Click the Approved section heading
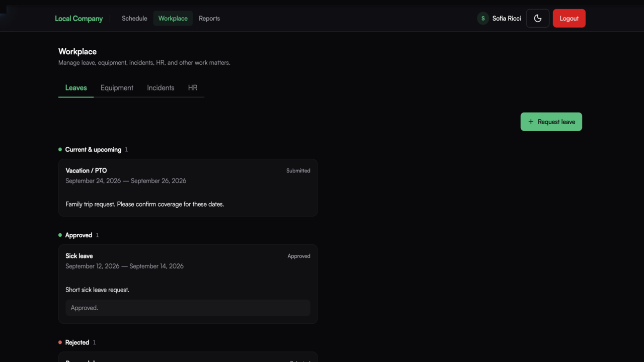 coord(78,235)
